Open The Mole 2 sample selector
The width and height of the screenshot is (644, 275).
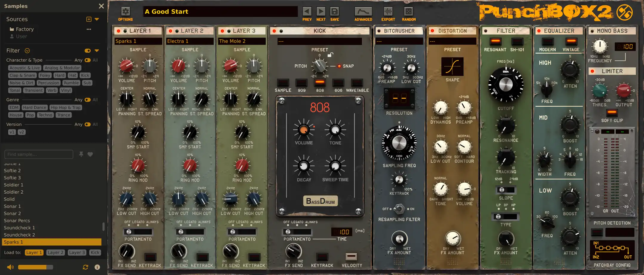click(242, 41)
